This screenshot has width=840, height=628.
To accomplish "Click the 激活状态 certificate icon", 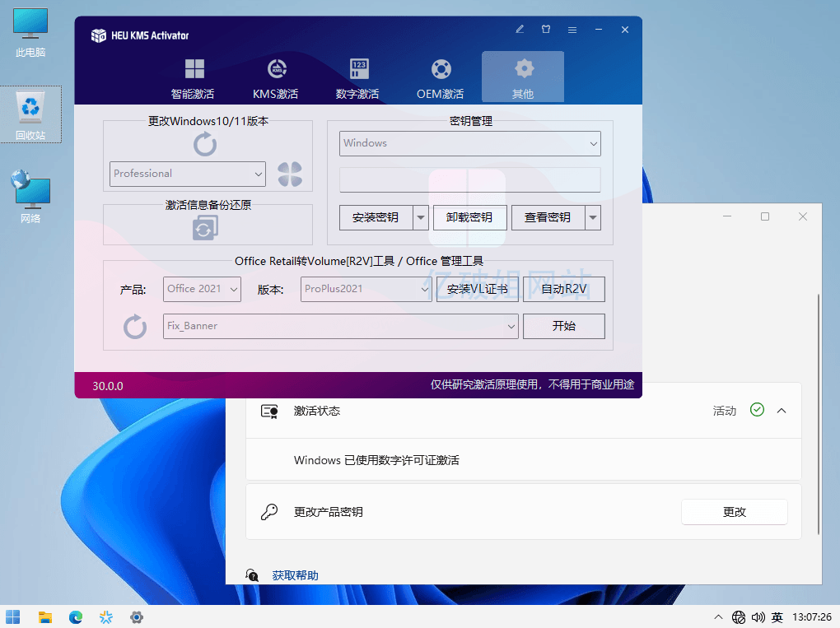I will pyautogui.click(x=269, y=412).
